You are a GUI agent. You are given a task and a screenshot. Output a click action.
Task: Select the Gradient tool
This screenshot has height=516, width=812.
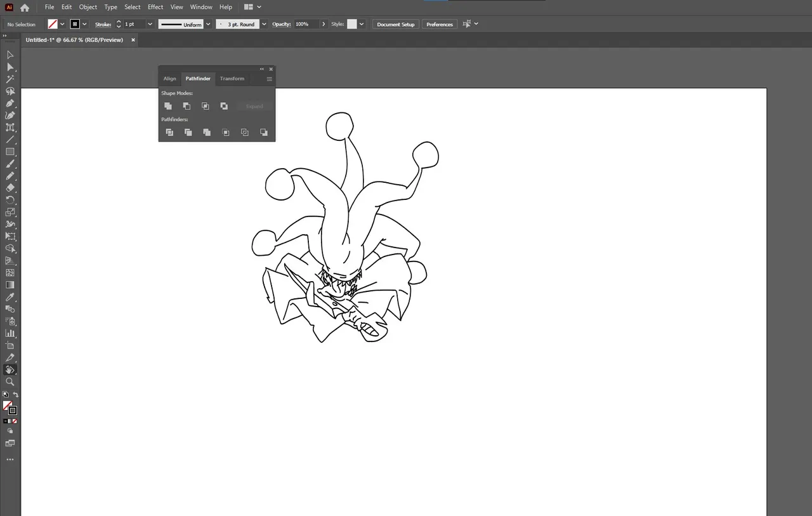pyautogui.click(x=10, y=284)
